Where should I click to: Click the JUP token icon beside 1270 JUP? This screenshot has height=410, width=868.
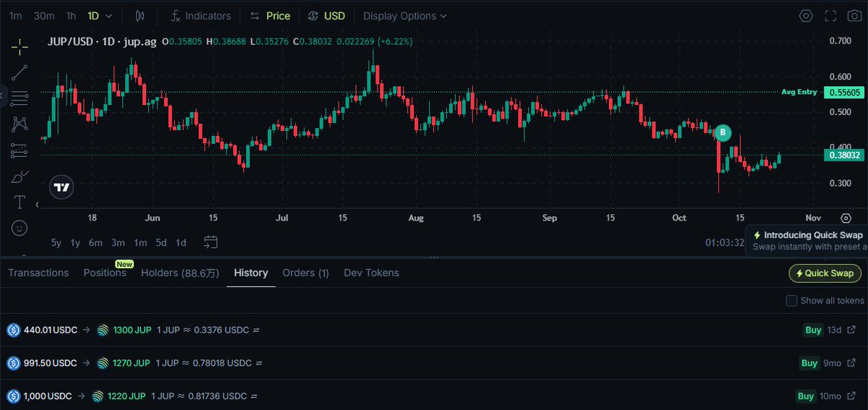tap(103, 363)
